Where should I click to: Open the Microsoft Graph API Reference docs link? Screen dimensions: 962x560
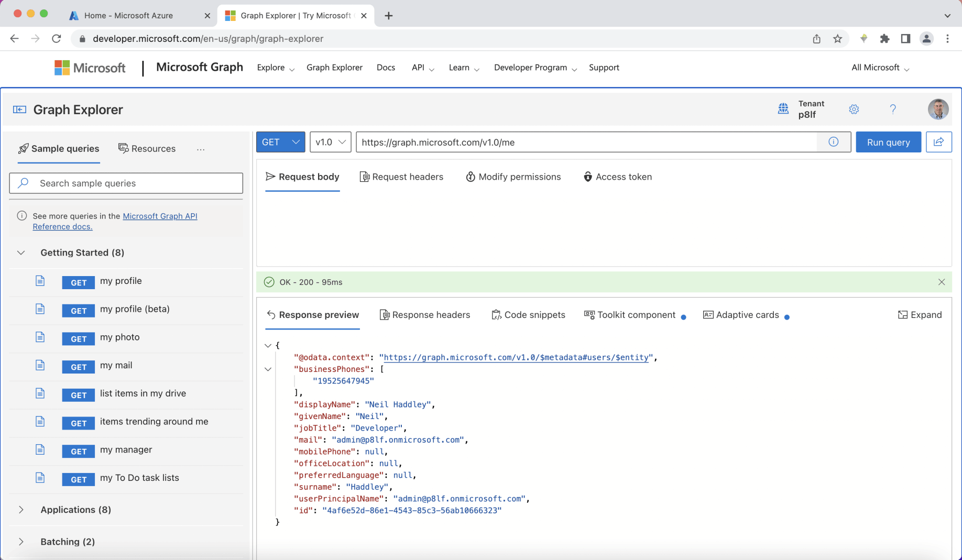pos(160,216)
